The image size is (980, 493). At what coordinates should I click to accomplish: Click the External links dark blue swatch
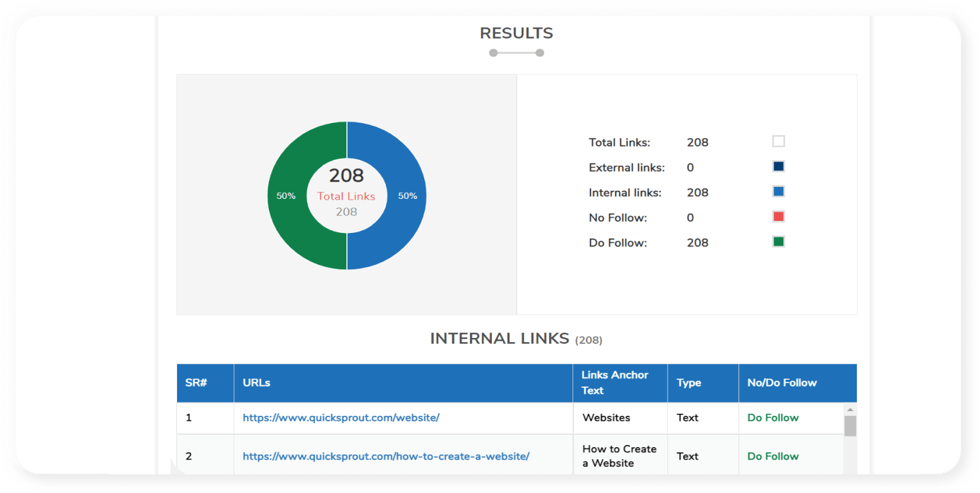click(x=778, y=166)
